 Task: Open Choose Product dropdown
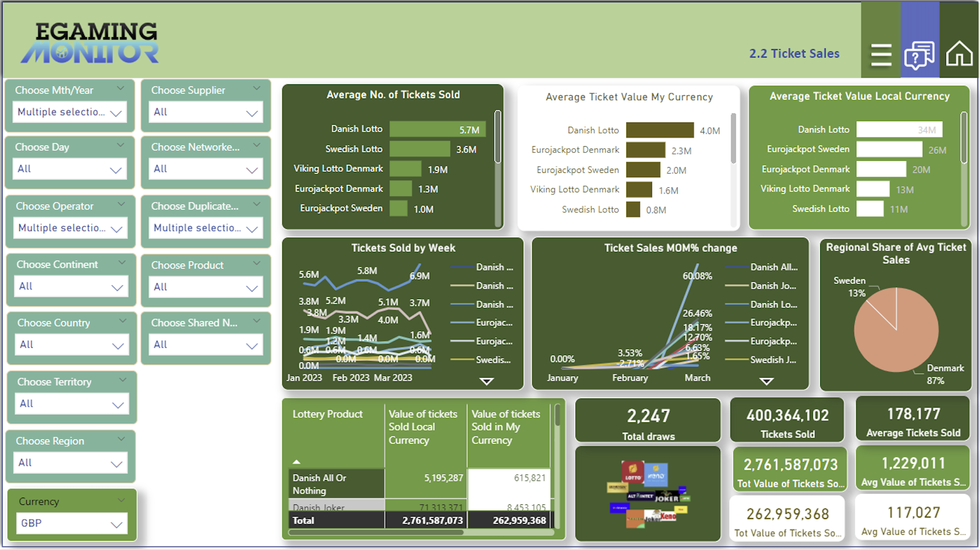206,287
